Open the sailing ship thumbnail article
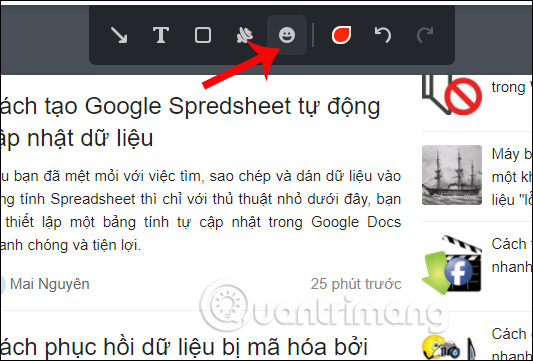The height and width of the screenshot is (361, 533). point(452,175)
